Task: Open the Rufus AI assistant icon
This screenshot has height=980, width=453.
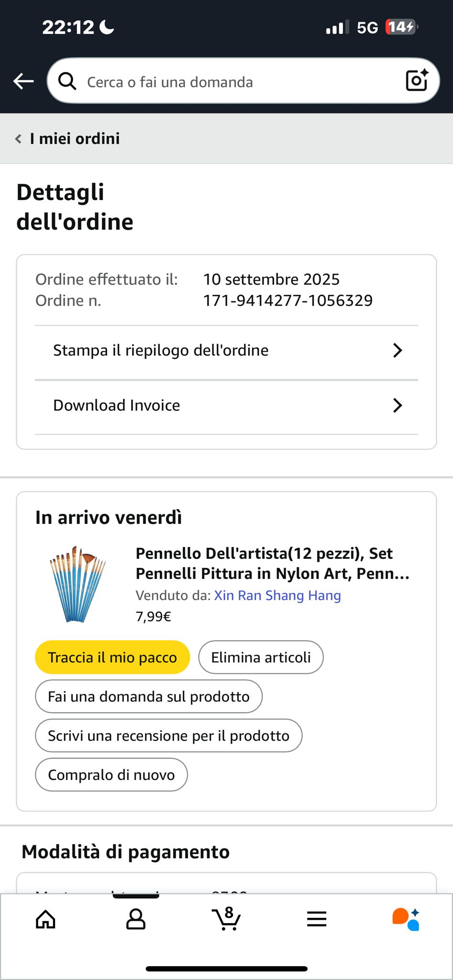Action: (406, 919)
